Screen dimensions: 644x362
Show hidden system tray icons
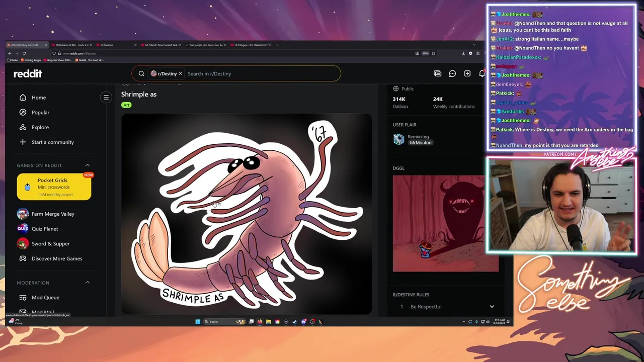(464, 322)
